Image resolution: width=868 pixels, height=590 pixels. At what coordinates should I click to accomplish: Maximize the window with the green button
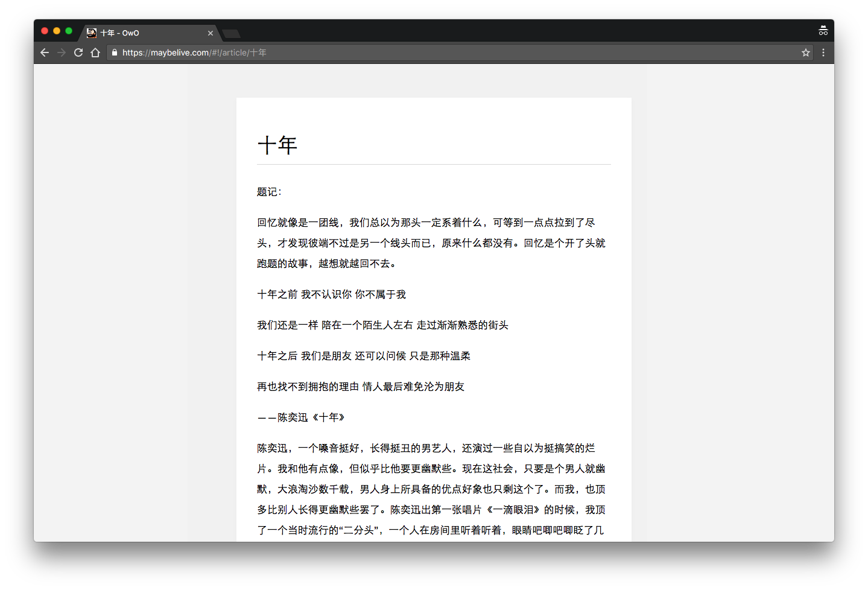pyautogui.click(x=69, y=31)
